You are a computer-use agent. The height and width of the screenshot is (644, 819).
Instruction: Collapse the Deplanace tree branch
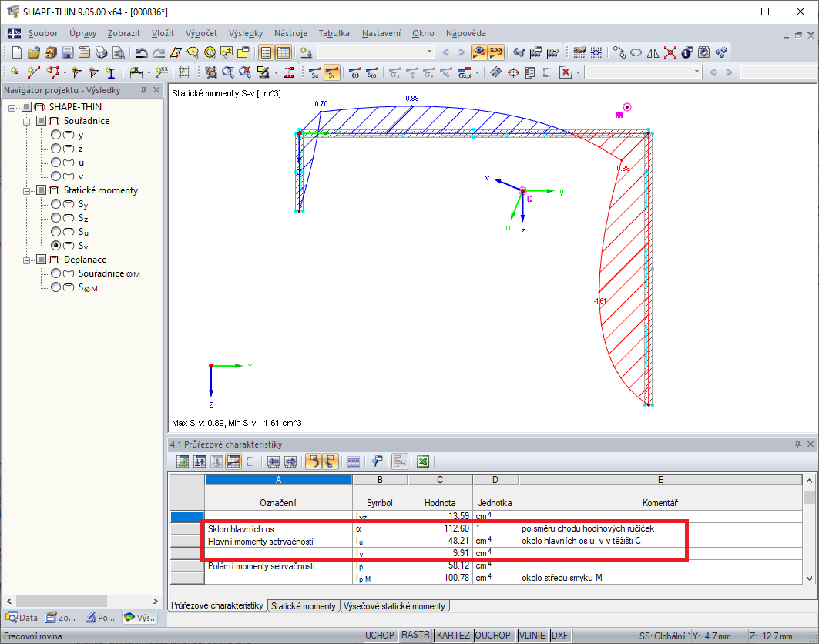coord(27,260)
